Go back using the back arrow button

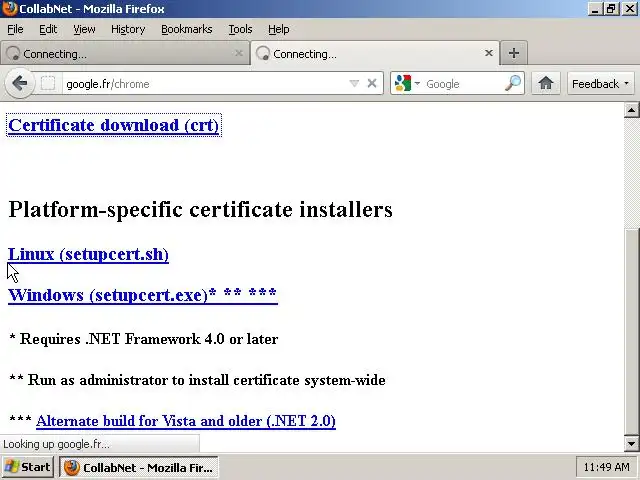tap(19, 83)
